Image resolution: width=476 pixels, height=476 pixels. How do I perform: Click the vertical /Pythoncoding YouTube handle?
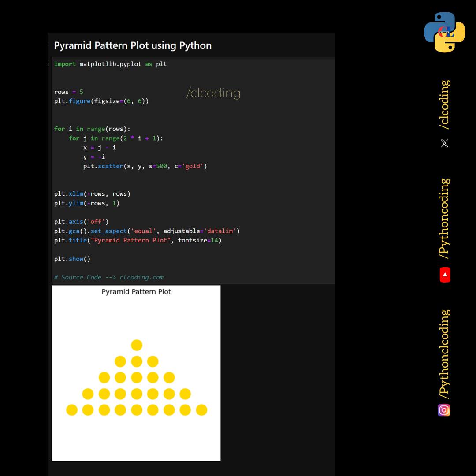coord(445,219)
